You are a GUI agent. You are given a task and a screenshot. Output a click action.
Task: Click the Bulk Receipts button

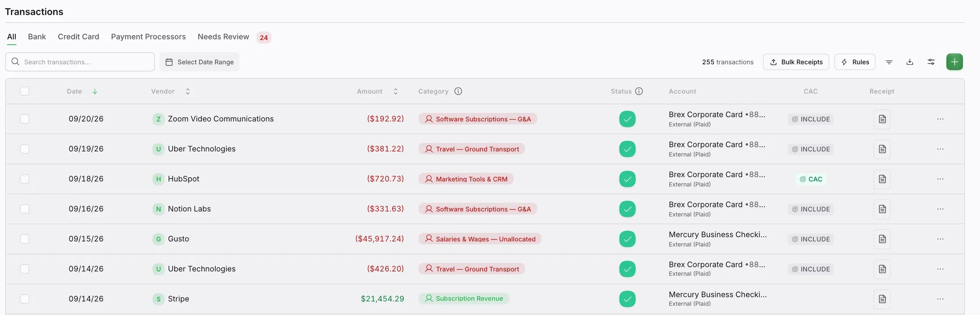[x=796, y=62]
